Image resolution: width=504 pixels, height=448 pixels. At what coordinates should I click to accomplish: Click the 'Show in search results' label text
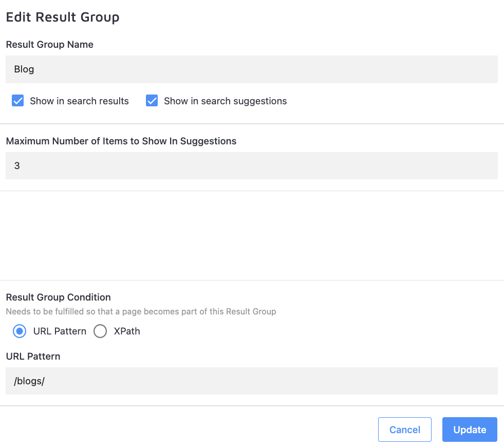coord(79,101)
